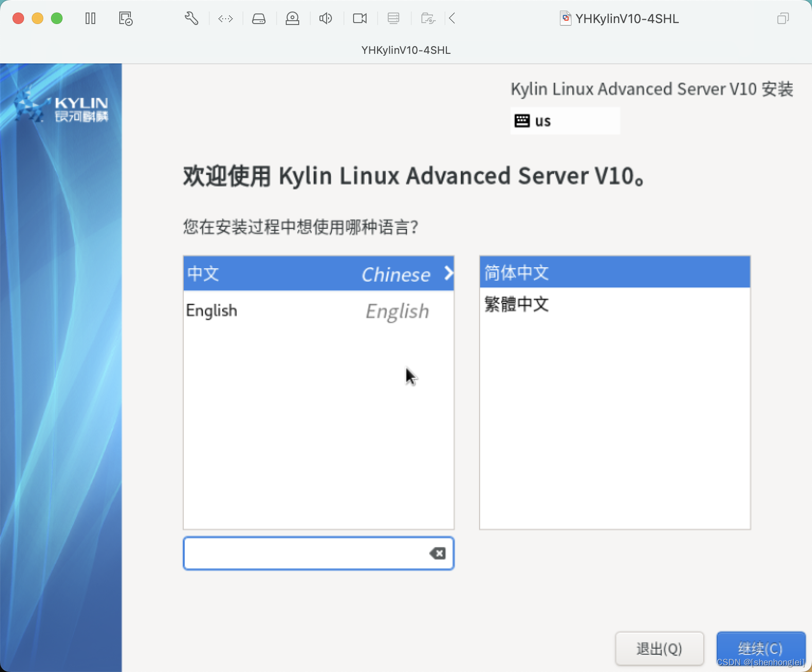Click the 继续(C) continue button

pos(761,648)
